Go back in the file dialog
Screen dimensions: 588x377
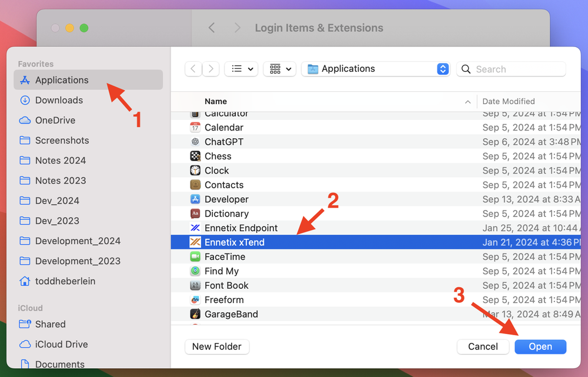point(193,69)
